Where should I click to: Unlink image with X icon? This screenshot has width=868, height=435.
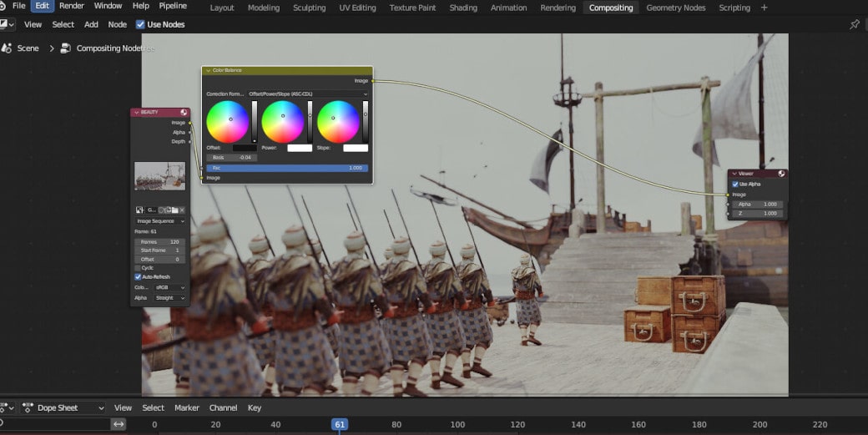[x=182, y=210]
